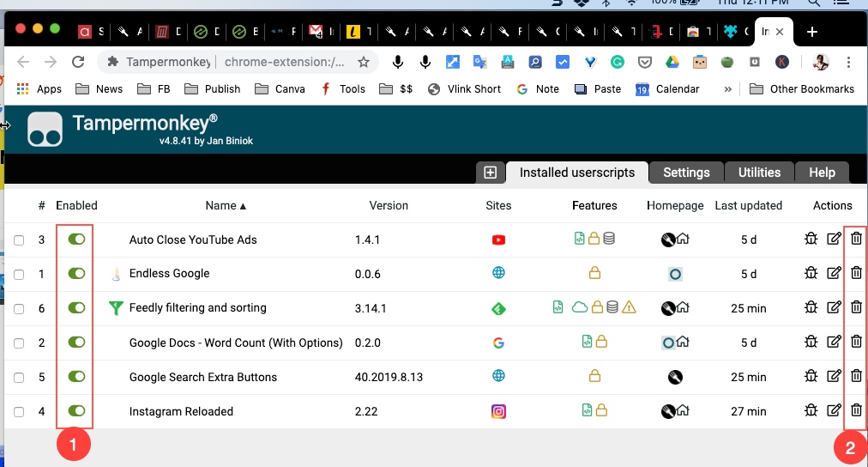Tick the Google Search Extra Buttons row checkbox
This screenshot has height=467, width=868.
19,378
